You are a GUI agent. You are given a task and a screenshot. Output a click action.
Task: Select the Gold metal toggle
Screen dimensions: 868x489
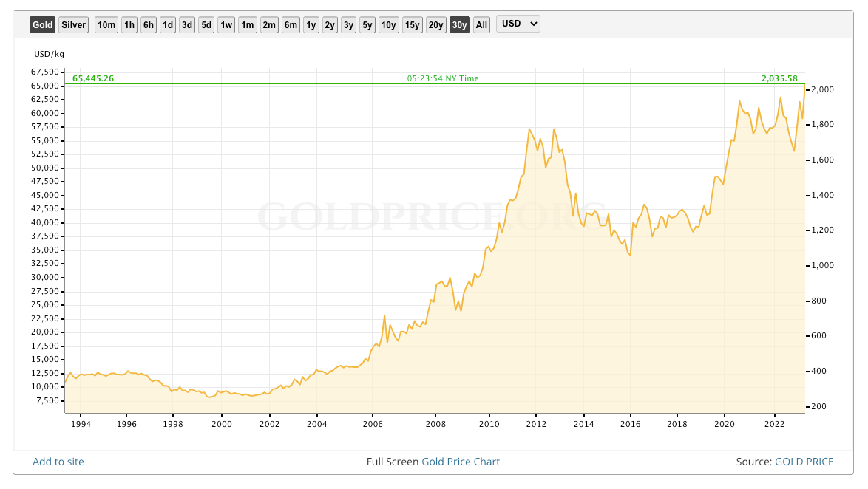[42, 25]
